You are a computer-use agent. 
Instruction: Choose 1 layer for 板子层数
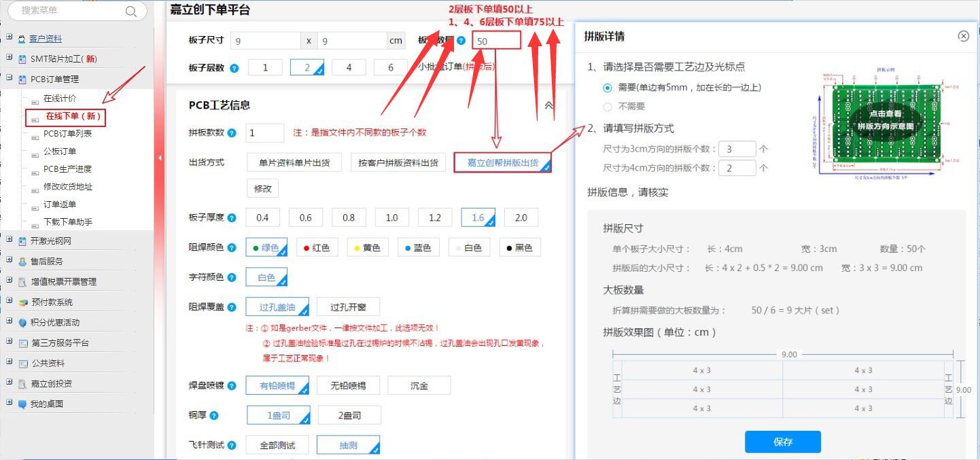pyautogui.click(x=265, y=67)
